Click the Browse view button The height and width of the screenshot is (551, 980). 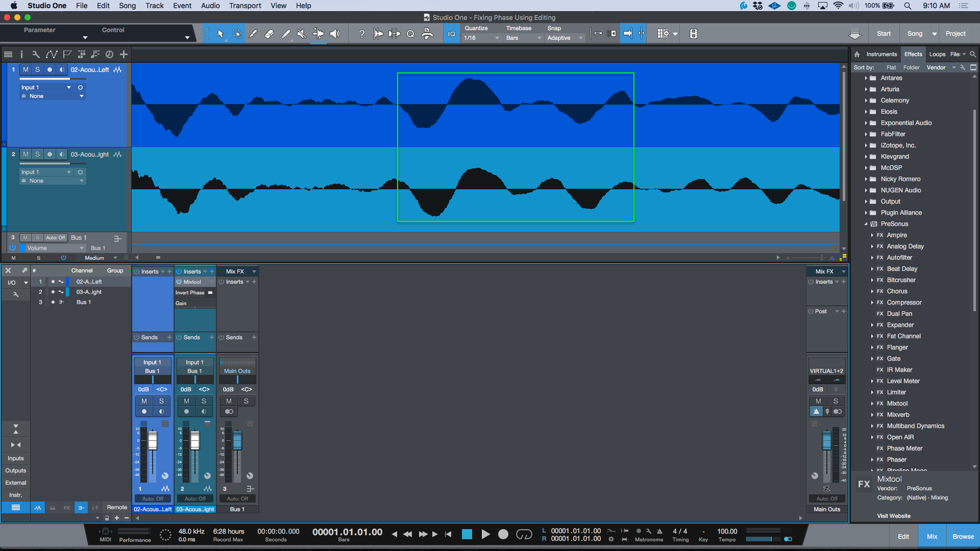click(963, 536)
